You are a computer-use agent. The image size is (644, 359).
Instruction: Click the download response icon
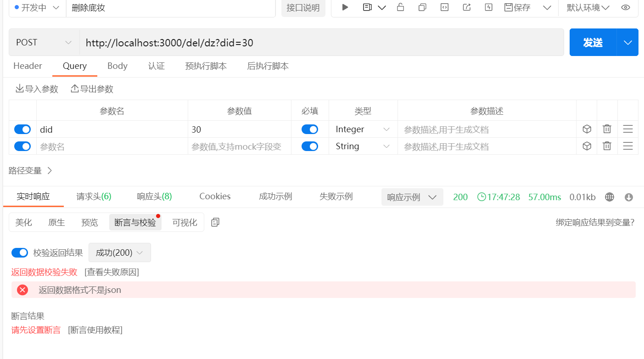pyautogui.click(x=629, y=197)
